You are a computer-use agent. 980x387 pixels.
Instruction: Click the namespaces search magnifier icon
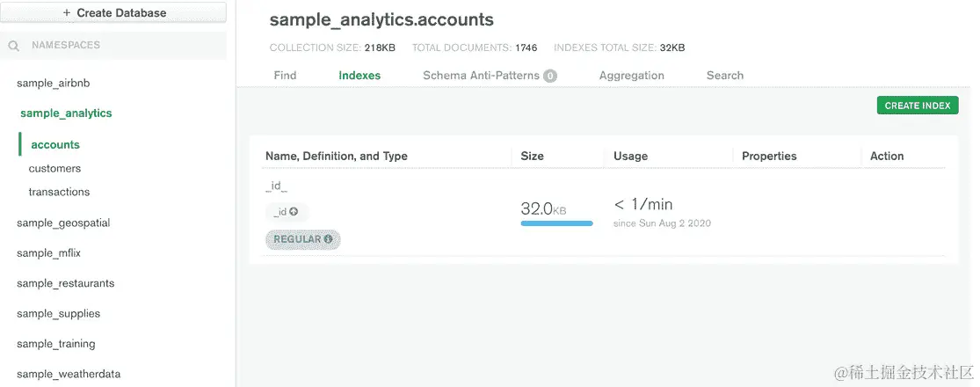point(14,46)
